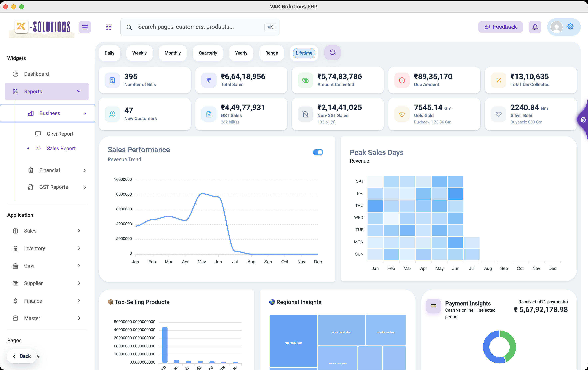Click the nehru market, sikar treemap block
The width and height of the screenshot is (588, 370).
click(x=338, y=358)
